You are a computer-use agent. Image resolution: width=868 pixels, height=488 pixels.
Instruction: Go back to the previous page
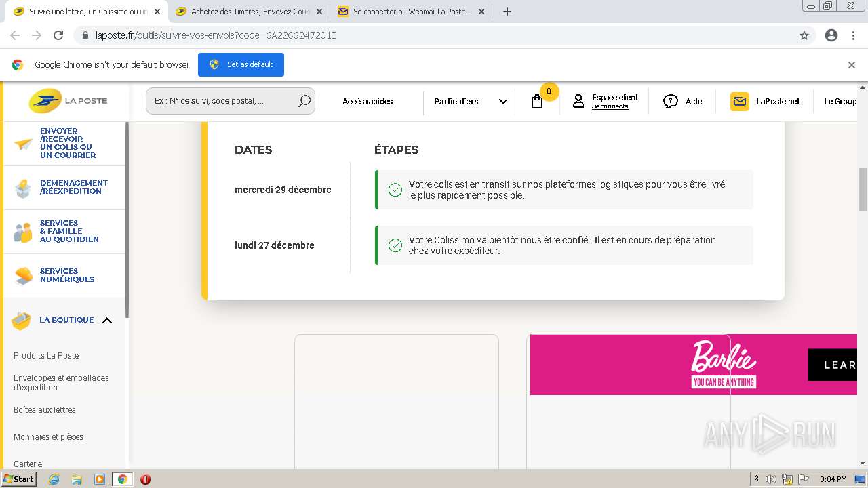(x=15, y=35)
